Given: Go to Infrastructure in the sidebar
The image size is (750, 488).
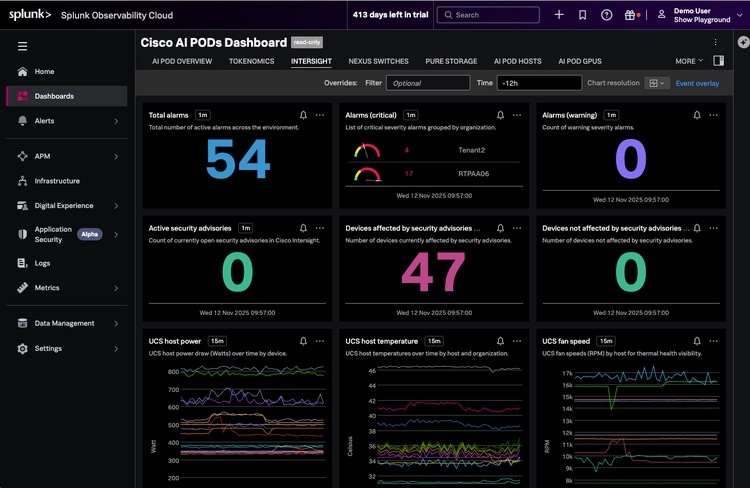Looking at the screenshot, I should 57,181.
